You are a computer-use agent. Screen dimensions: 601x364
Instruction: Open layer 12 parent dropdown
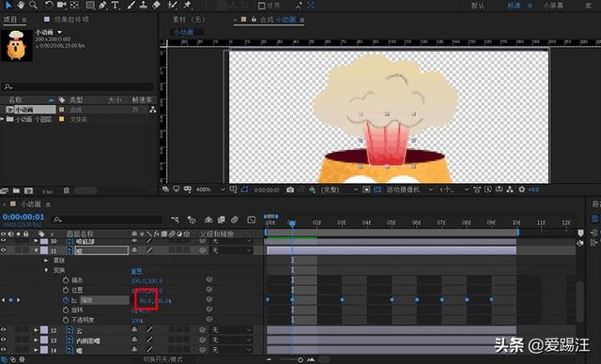[x=231, y=329]
